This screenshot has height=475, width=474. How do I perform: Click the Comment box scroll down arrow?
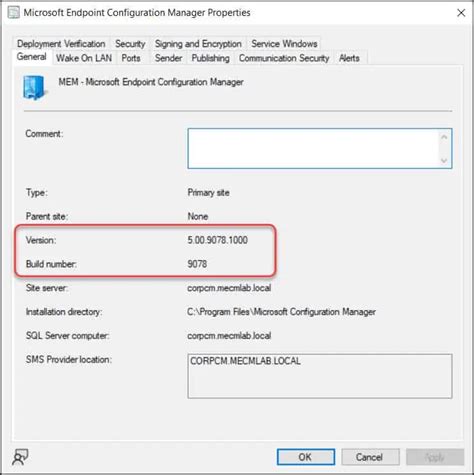point(444,160)
